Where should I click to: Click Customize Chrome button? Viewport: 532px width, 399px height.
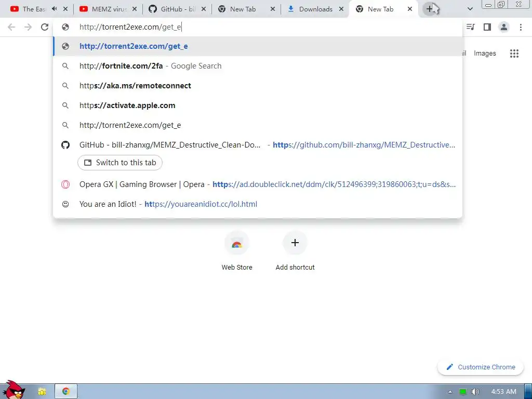click(481, 367)
